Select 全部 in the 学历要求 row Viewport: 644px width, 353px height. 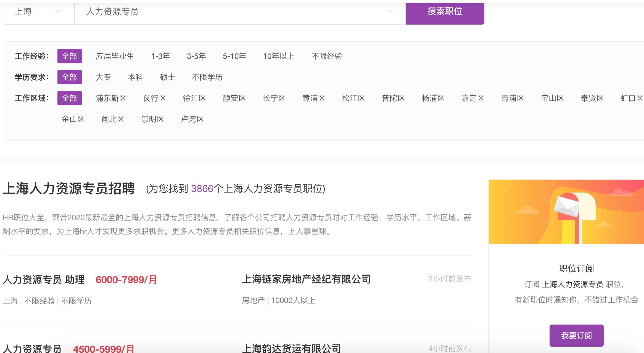[x=70, y=77]
